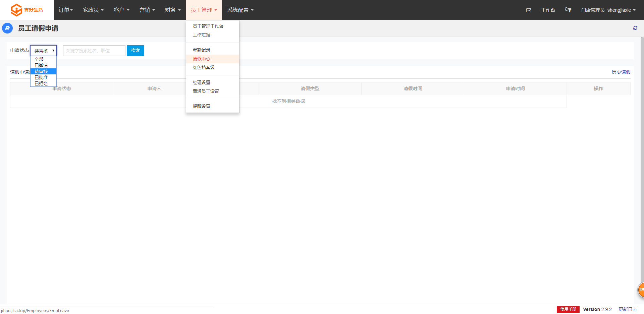Open 红色档案袋 menu item

tap(213, 67)
